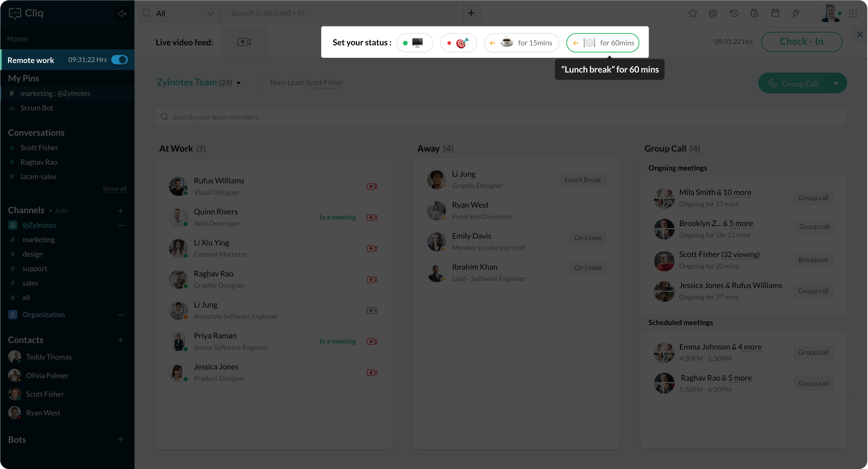Viewport: 868px width, 469px height.
Task: Open Ryan West in Contacts
Action: pos(43,413)
